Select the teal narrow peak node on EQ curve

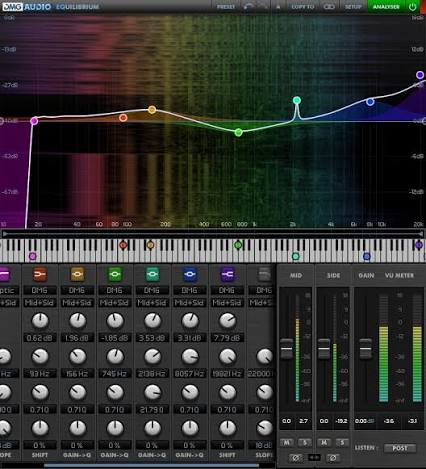click(x=297, y=100)
